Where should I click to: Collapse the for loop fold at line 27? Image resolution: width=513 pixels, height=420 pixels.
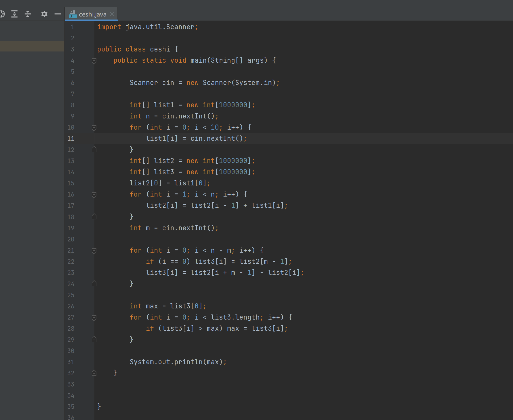click(94, 318)
